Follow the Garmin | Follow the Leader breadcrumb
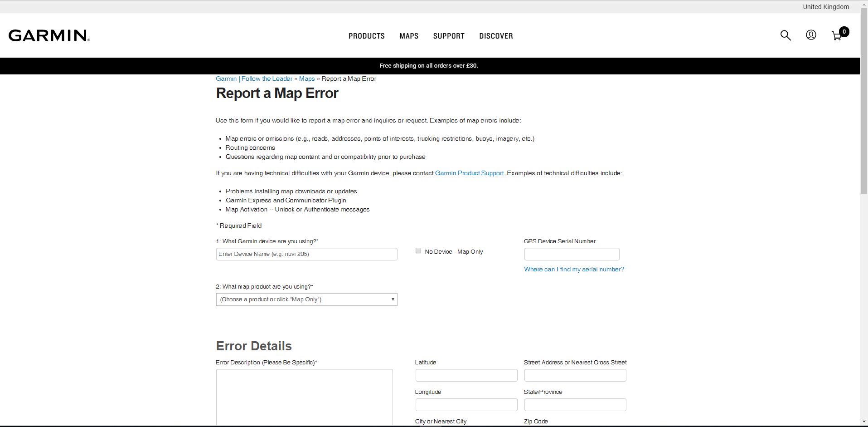Viewport: 868px width, 427px height. pyautogui.click(x=254, y=79)
